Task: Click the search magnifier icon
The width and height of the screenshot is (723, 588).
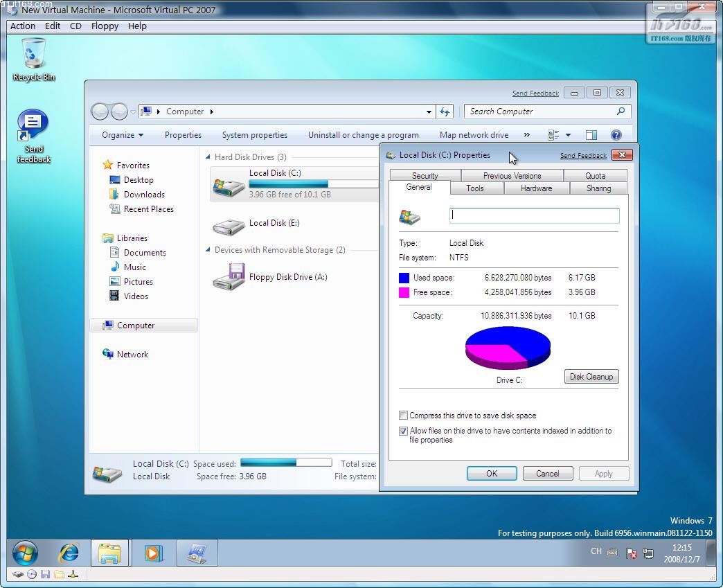Action: coord(621,111)
